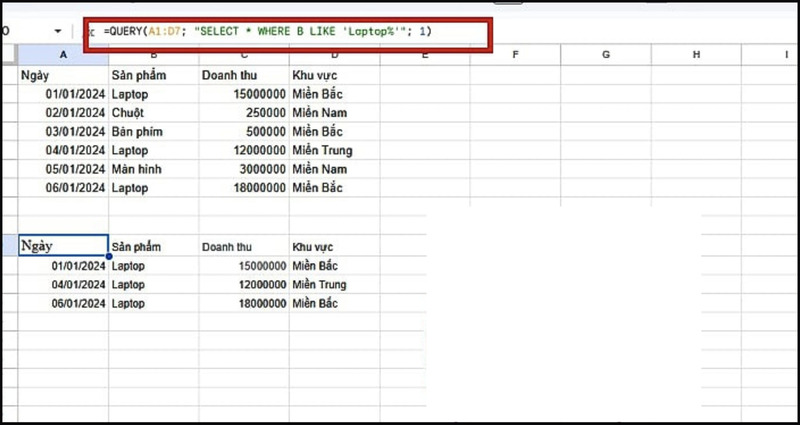Image resolution: width=800 pixels, height=425 pixels.
Task: Select the 05/01/2024 date cell
Action: click(x=63, y=169)
